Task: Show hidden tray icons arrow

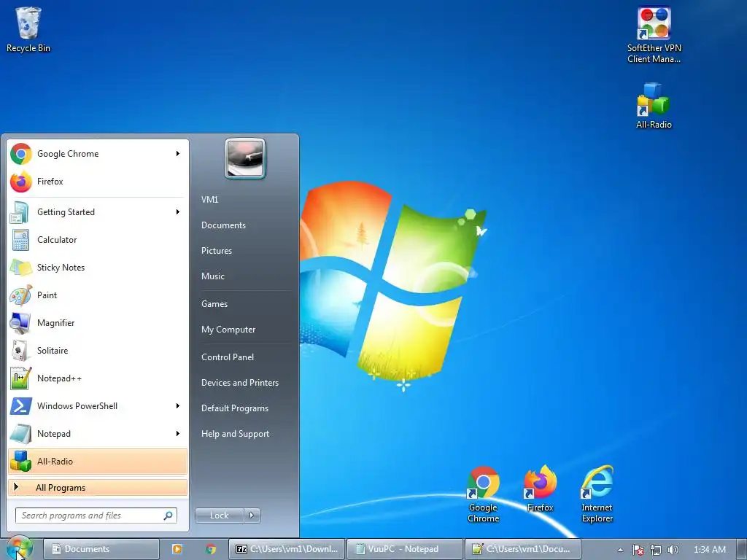Action: [x=620, y=550]
